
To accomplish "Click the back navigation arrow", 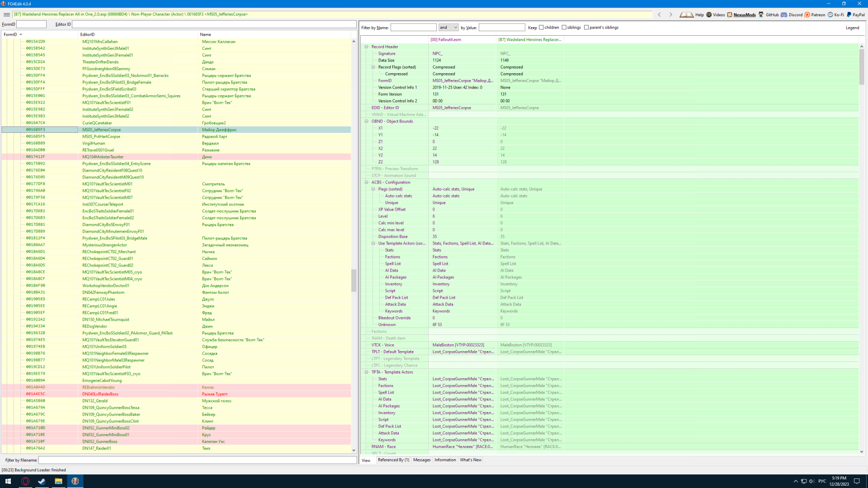I will point(660,14).
